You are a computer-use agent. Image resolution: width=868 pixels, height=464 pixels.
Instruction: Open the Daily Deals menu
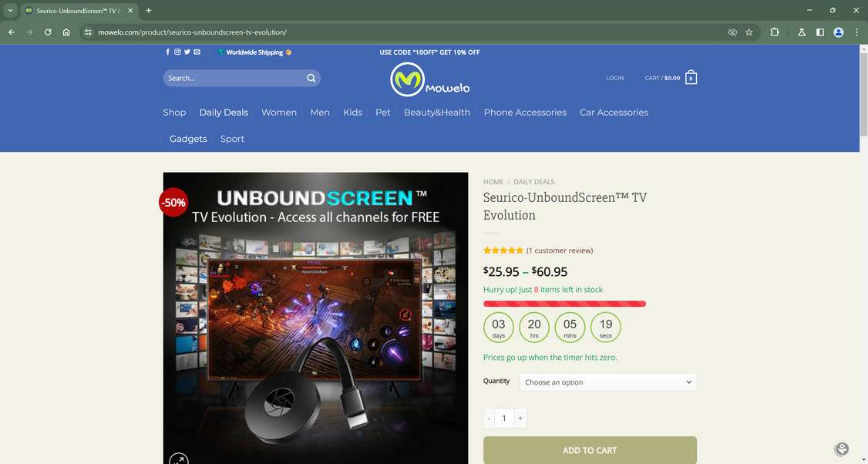[223, 113]
